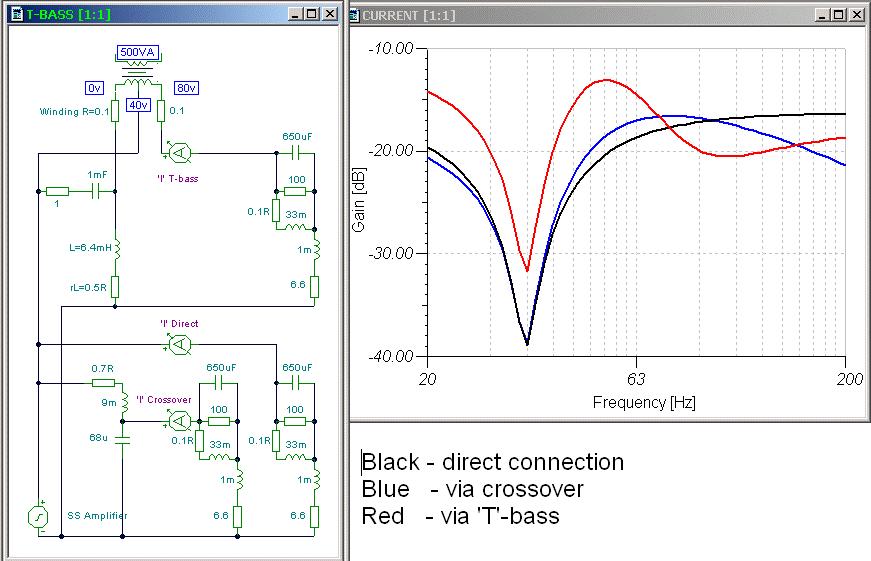
Task: Click the -30.00 gain axis value
Action: pos(392,254)
